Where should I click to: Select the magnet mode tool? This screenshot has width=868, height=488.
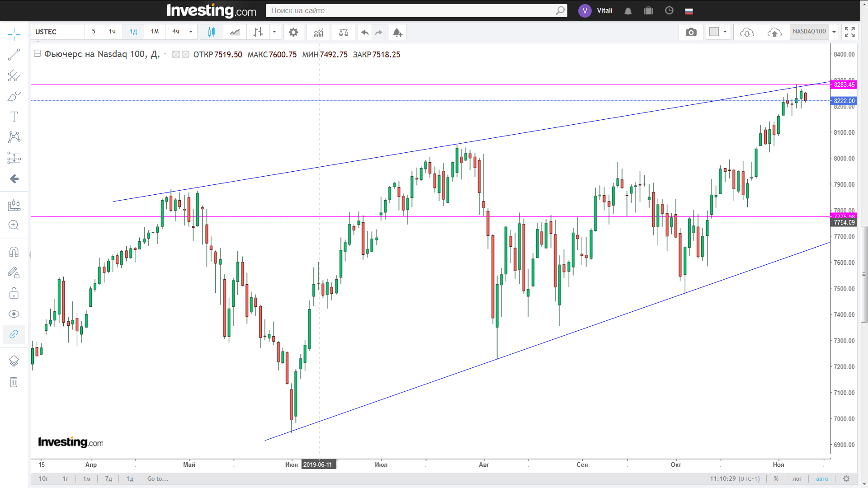tap(14, 252)
